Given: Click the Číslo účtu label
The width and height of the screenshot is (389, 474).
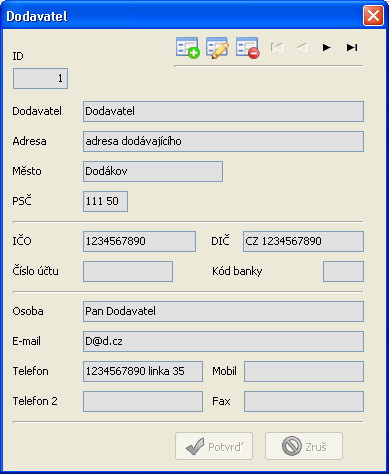Looking at the screenshot, I should pyautogui.click(x=35, y=271).
